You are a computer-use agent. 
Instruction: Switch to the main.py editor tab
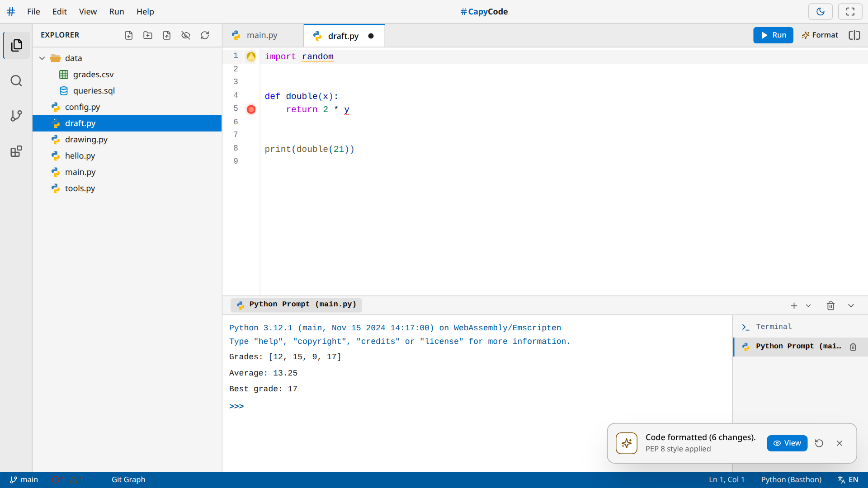262,35
